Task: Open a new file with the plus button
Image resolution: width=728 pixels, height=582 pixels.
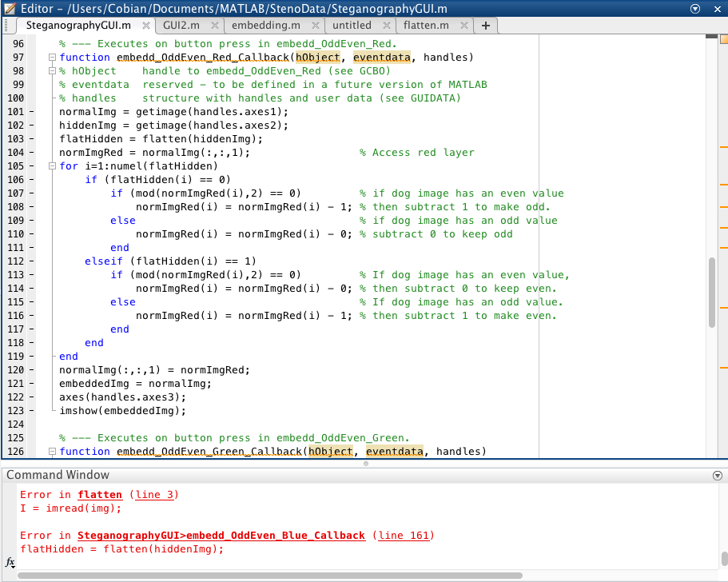Action: tap(485, 25)
